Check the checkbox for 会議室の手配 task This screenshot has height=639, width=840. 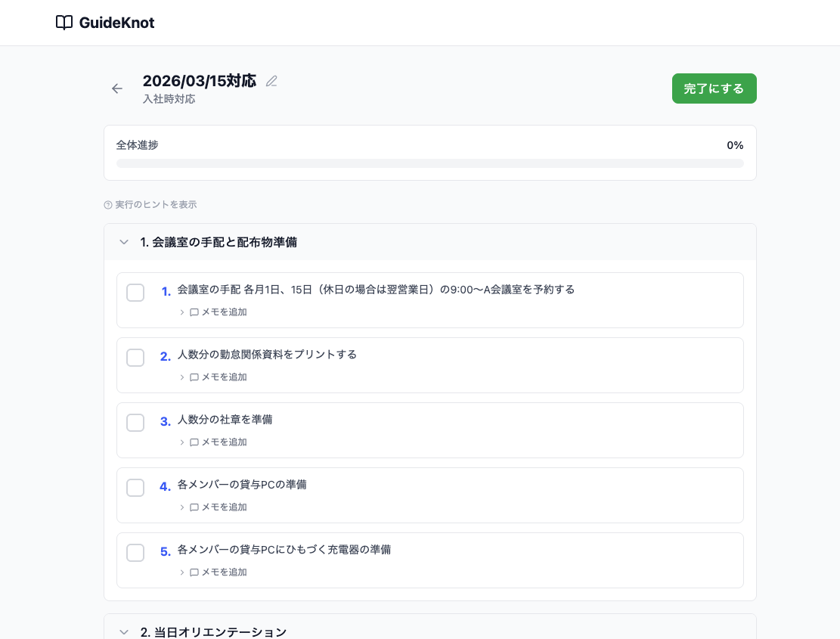(135, 293)
